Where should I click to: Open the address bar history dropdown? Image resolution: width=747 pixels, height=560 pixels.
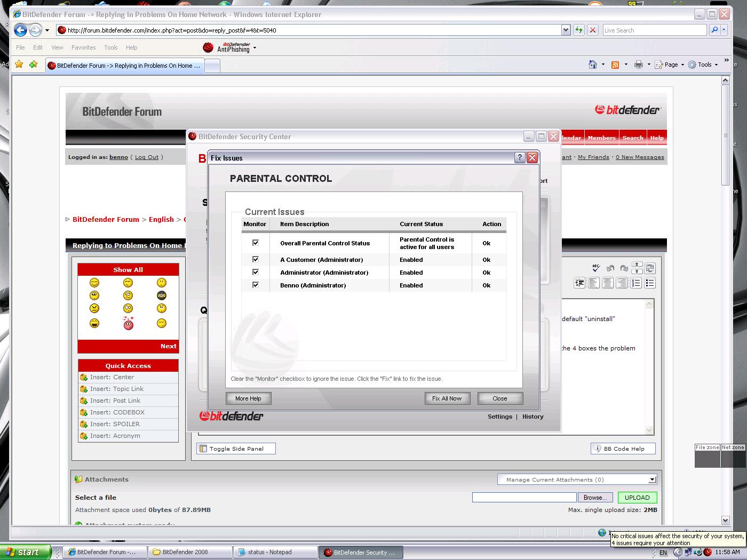(x=566, y=30)
